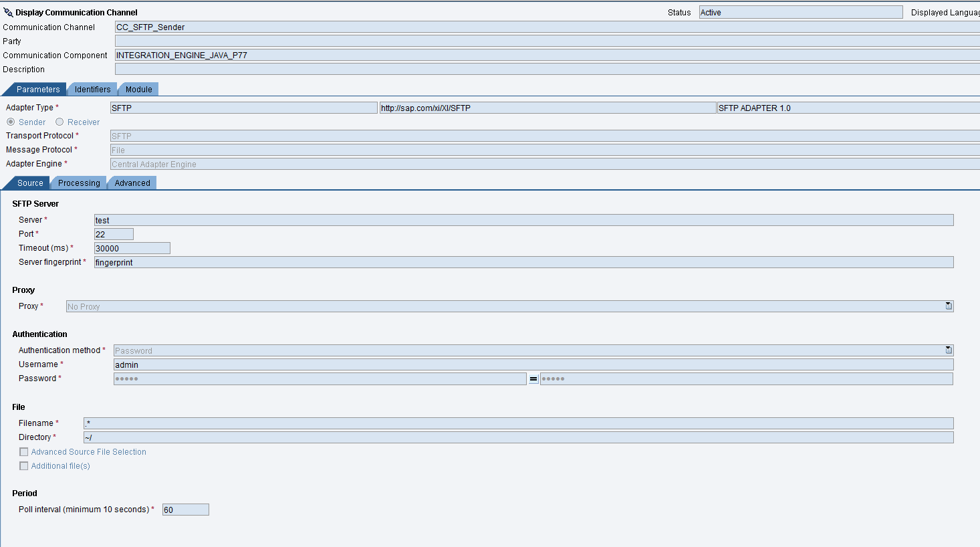Click the password confirmation field

pyautogui.click(x=747, y=378)
